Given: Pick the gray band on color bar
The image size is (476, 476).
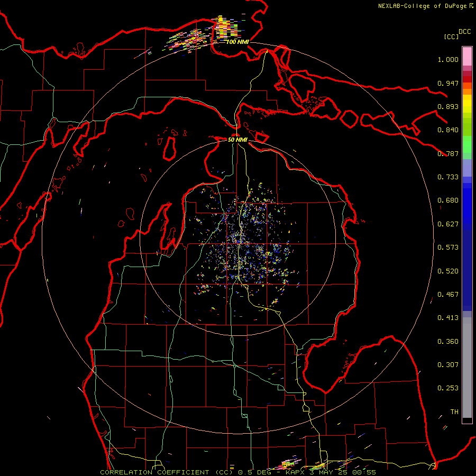Looking at the screenshot, I should pos(467,368).
